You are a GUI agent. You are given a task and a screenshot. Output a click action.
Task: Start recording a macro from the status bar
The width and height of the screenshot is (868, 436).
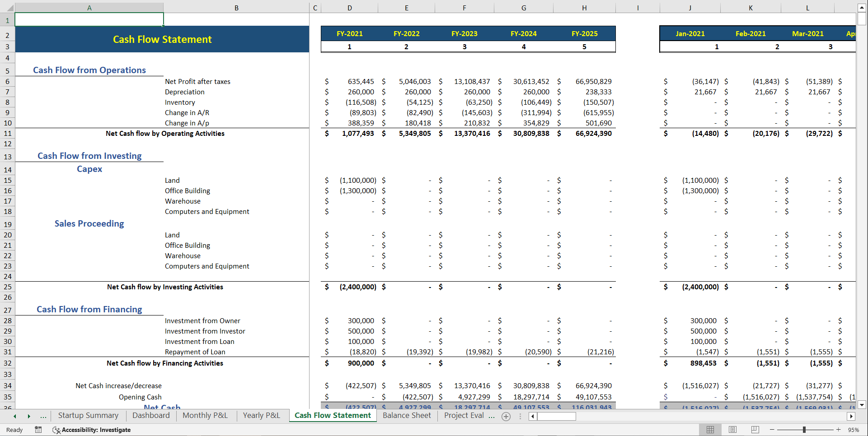coord(38,430)
